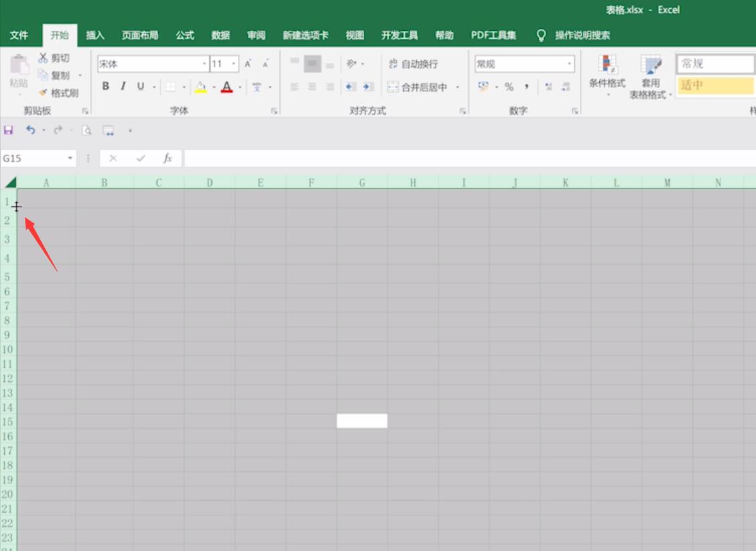756x551 pixels.
Task: Open Format as Table (套用表格格式)
Action: 650,76
